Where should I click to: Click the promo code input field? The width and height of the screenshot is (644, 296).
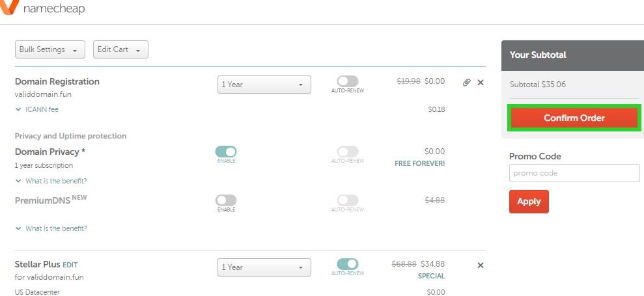(574, 173)
